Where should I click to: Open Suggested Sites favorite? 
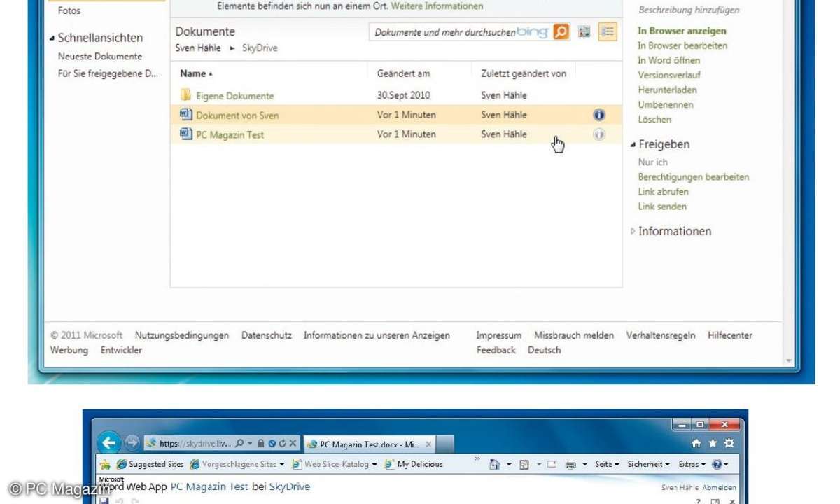pyautogui.click(x=150, y=464)
